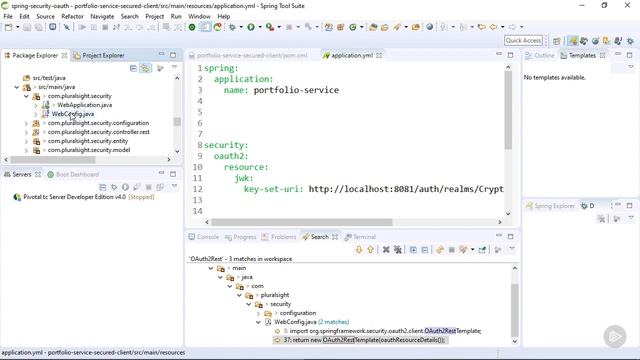
Task: Click the Show Previous Match up arrow
Action: [x=370, y=249]
